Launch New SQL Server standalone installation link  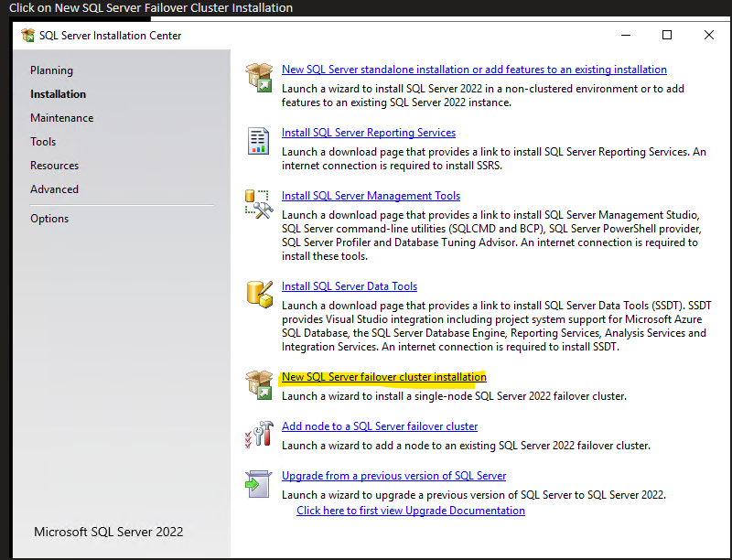474,70
